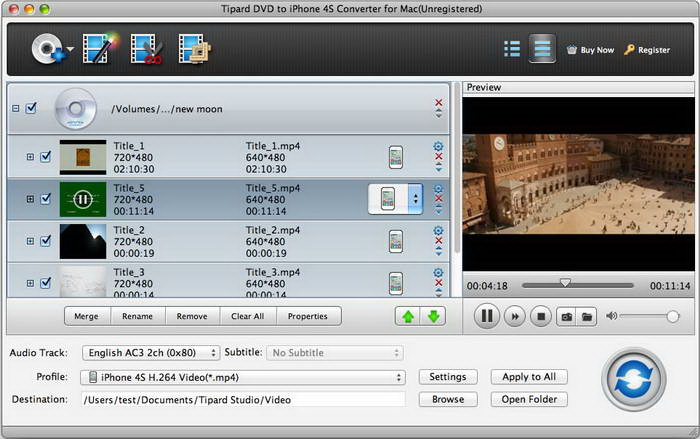This screenshot has width=700, height=439.
Task: Click the Merge button
Action: click(x=87, y=316)
